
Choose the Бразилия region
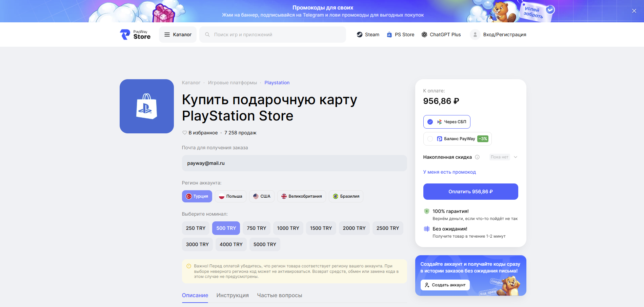(346, 196)
